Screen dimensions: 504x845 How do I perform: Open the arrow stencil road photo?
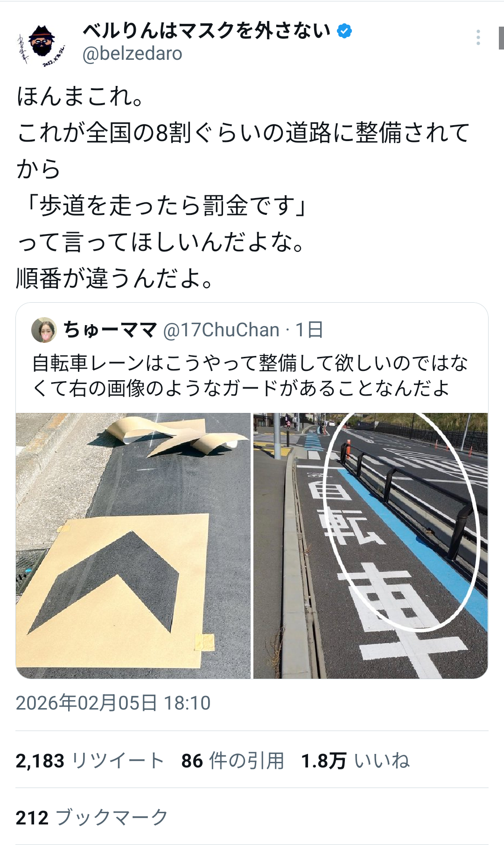(133, 546)
